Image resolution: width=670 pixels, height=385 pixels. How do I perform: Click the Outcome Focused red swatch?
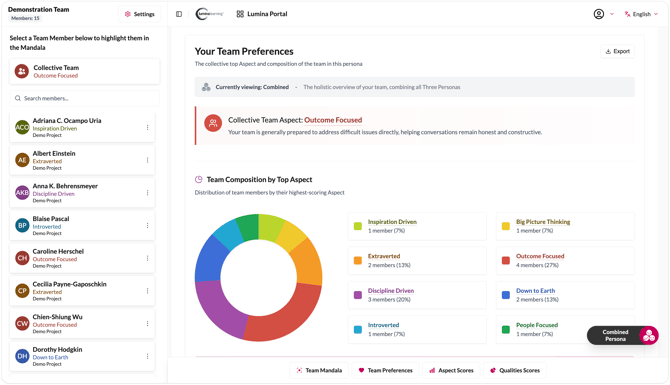505,261
